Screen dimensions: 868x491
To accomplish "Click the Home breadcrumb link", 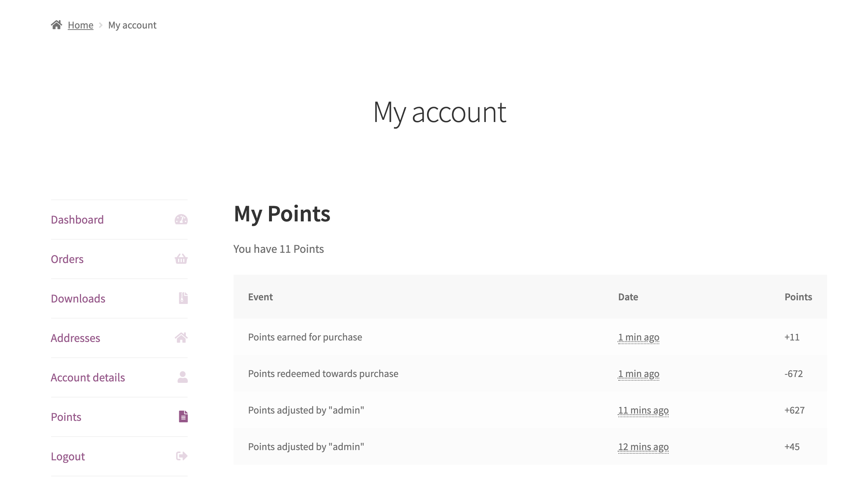I will tap(80, 25).
